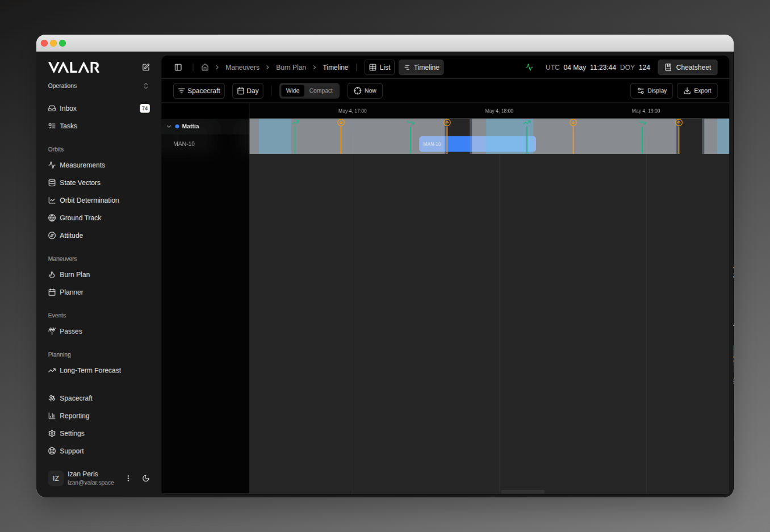Click the IZ user avatar
The width and height of the screenshot is (770, 532).
pyautogui.click(x=56, y=478)
